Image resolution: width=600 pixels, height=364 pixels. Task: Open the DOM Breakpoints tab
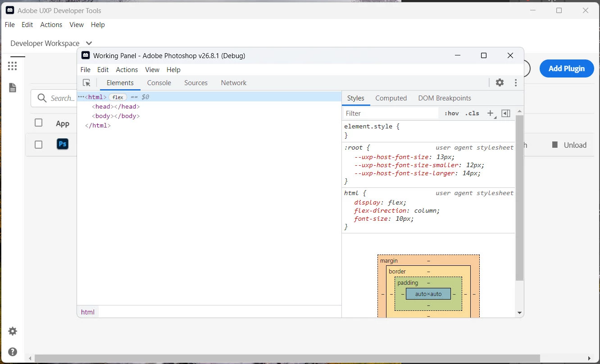(445, 98)
